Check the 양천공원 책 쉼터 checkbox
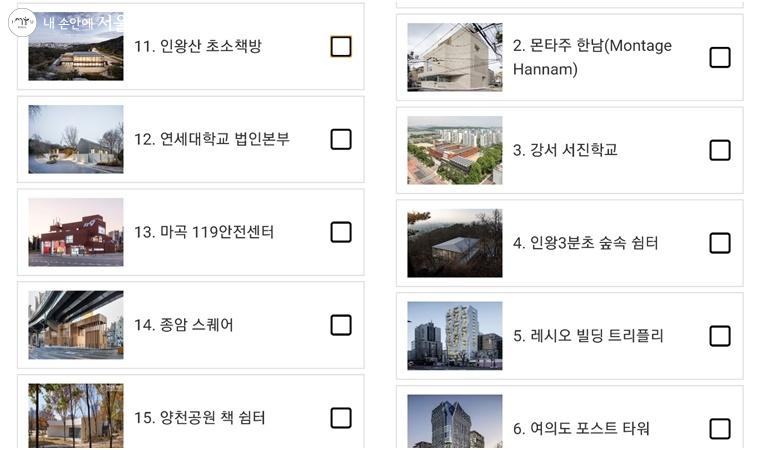760x450 pixels. point(341,418)
